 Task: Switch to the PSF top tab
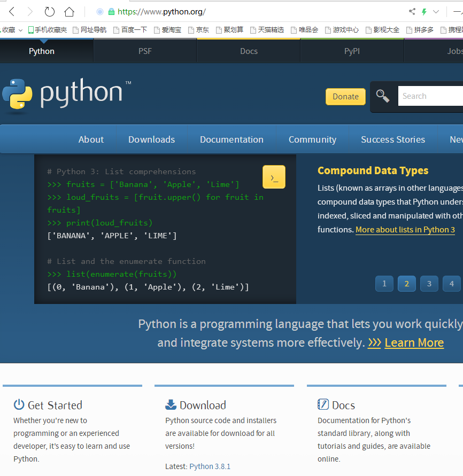click(145, 51)
